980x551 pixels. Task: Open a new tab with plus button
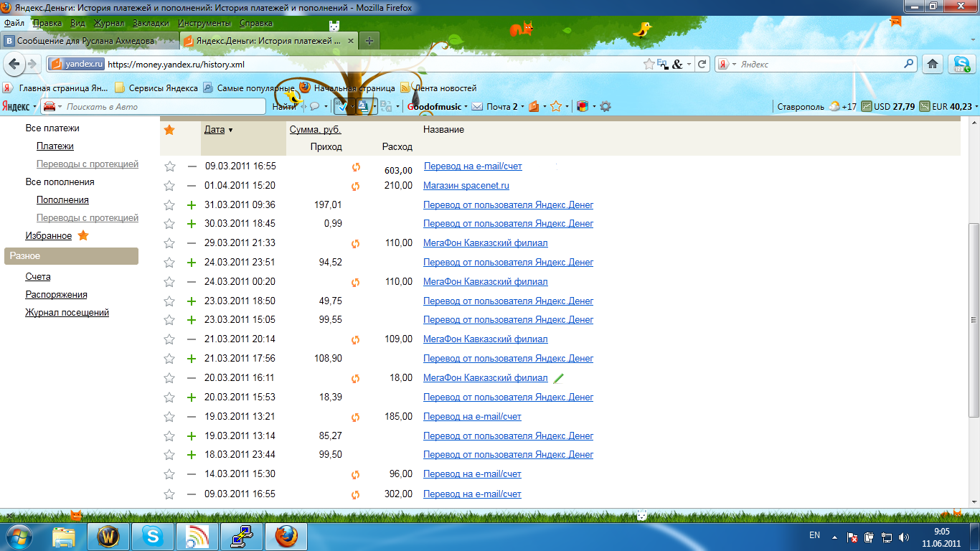coord(369,41)
